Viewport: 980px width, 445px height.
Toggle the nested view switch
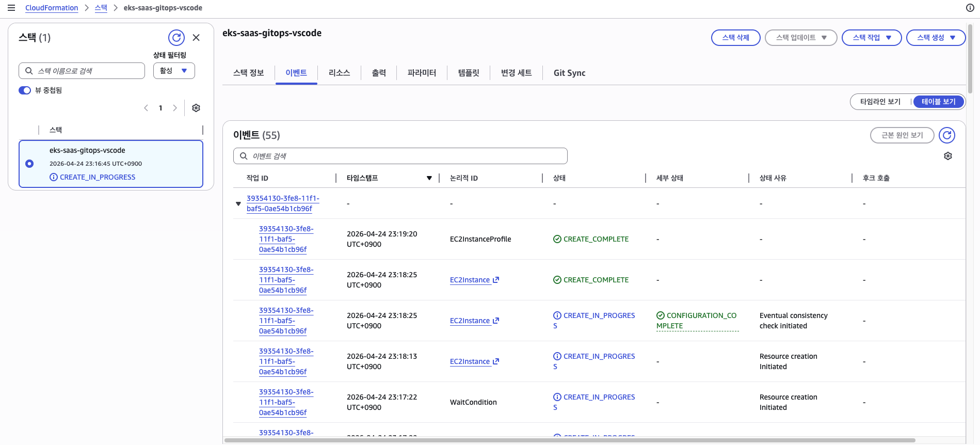25,90
